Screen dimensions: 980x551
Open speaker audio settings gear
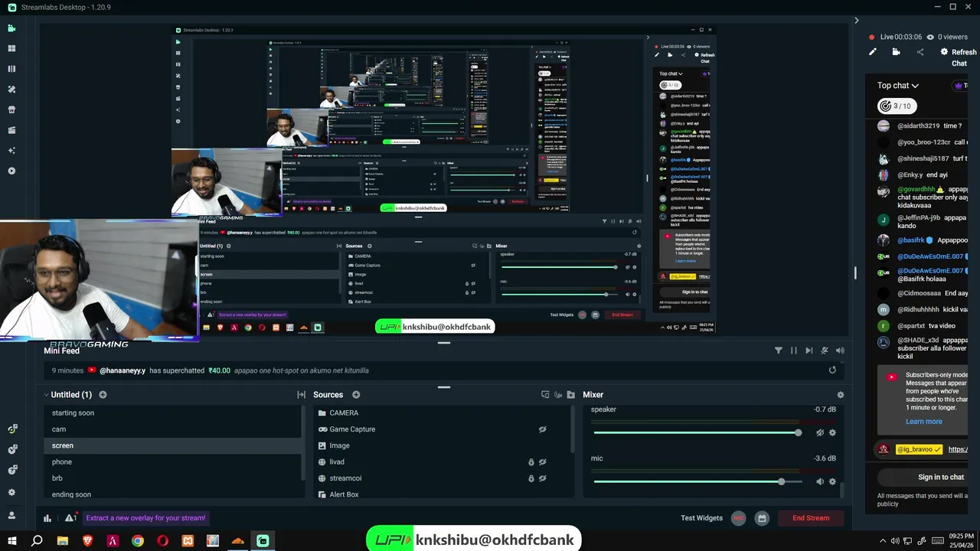click(x=832, y=433)
